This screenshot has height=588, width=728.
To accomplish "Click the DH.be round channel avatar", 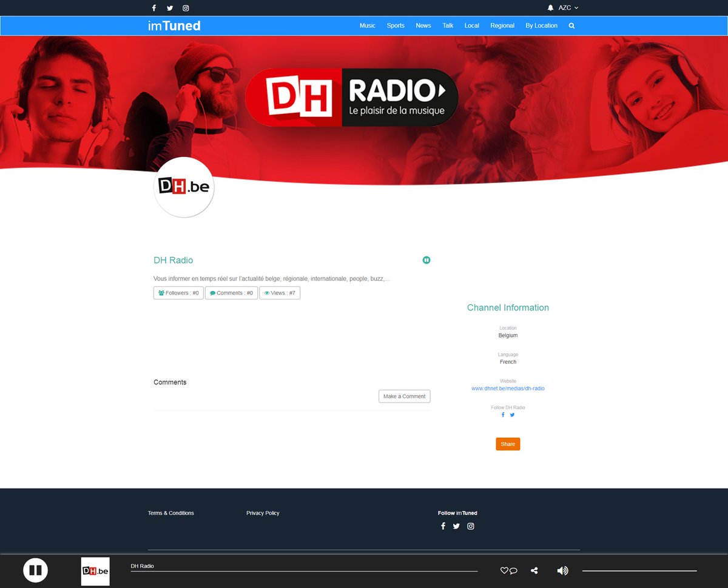I will click(184, 187).
